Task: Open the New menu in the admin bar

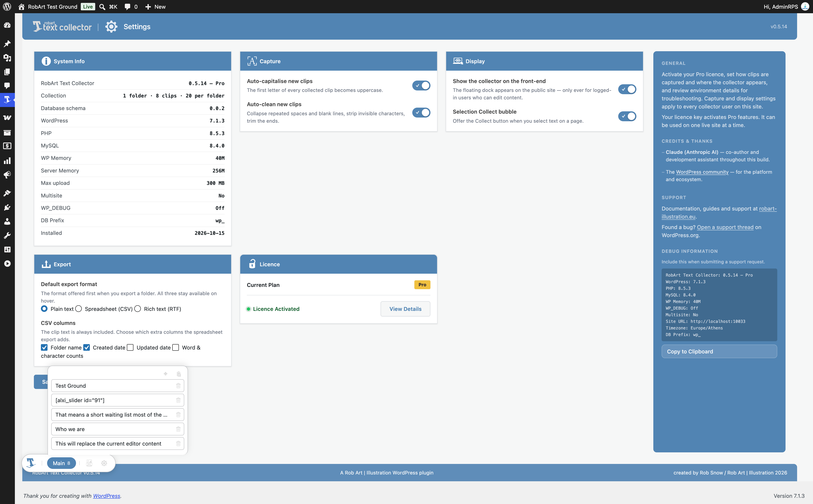Action: pos(155,7)
